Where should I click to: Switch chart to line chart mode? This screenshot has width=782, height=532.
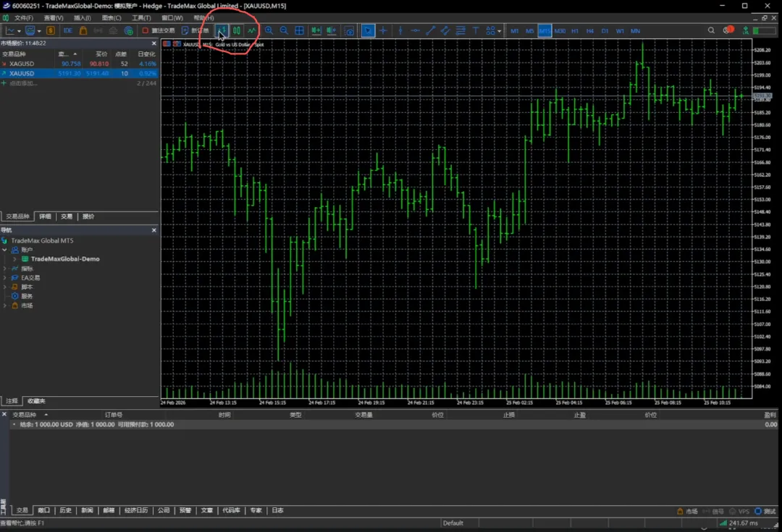[x=251, y=30]
